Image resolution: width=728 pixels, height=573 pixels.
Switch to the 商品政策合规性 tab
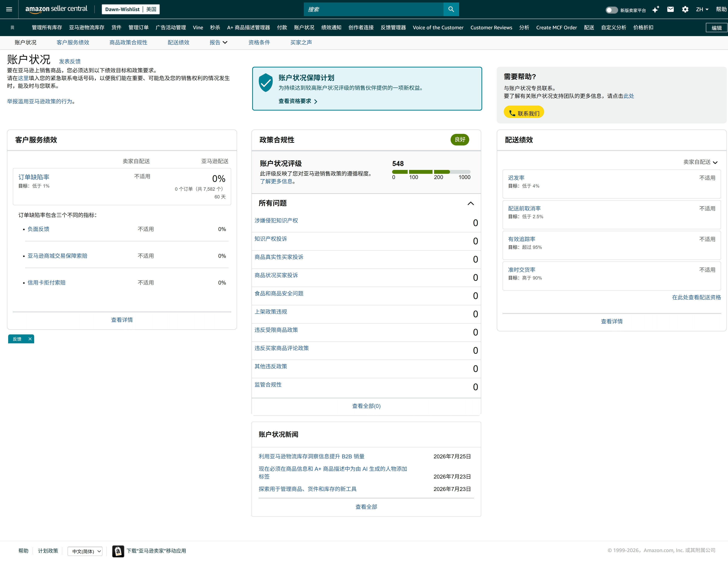pyautogui.click(x=128, y=42)
